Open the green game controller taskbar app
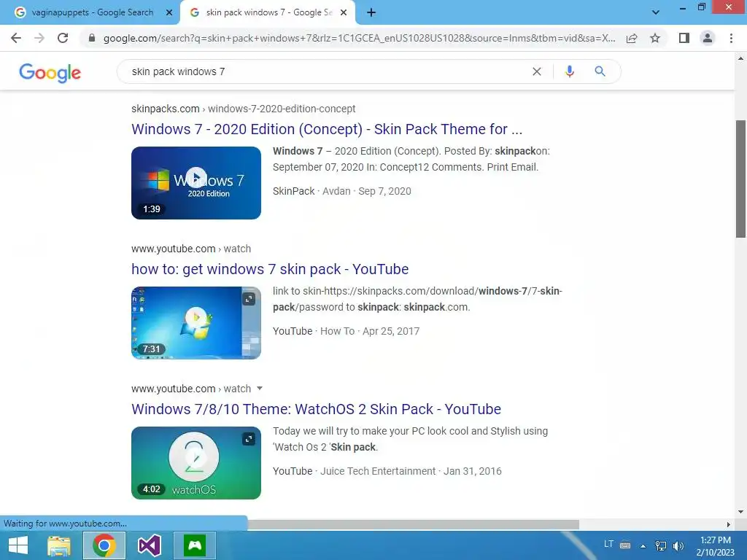Viewport: 747px width, 560px height. [x=195, y=545]
